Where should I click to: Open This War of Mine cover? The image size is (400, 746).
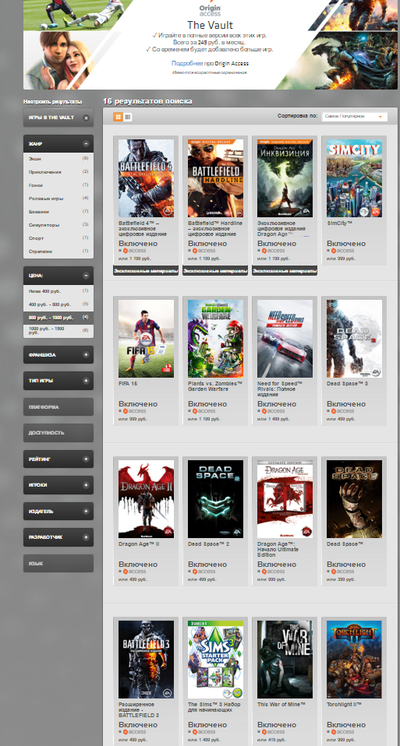[285, 659]
